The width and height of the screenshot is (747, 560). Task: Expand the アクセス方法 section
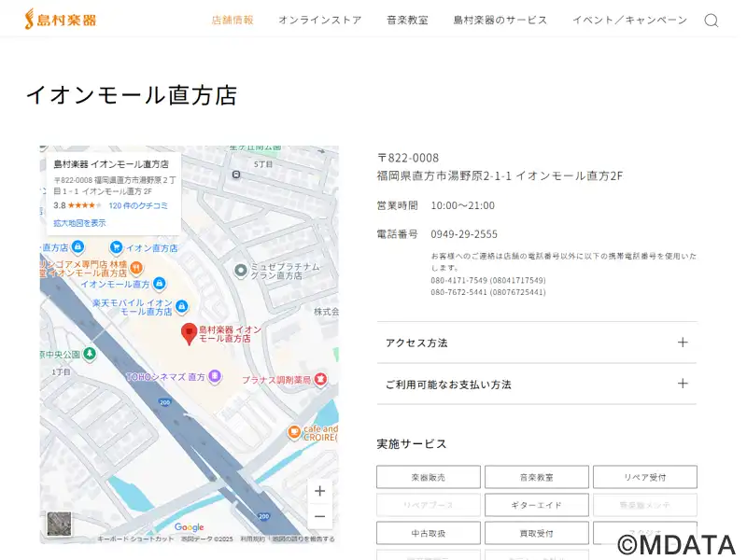(536, 343)
